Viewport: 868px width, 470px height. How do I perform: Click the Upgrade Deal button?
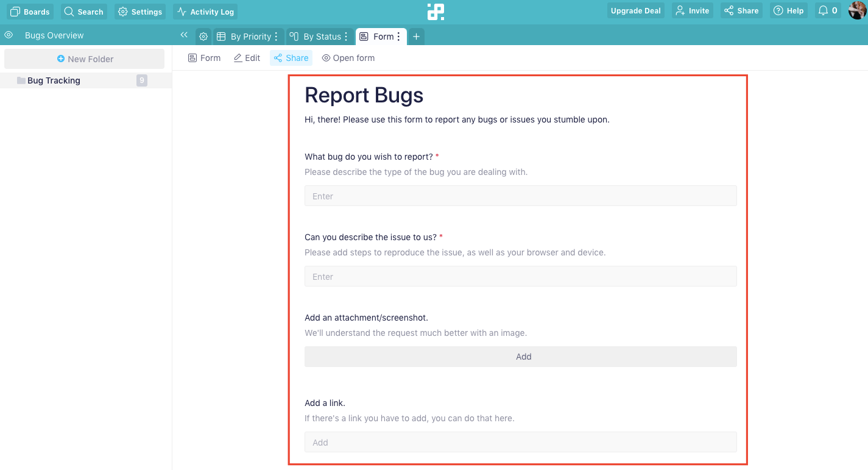pyautogui.click(x=635, y=11)
